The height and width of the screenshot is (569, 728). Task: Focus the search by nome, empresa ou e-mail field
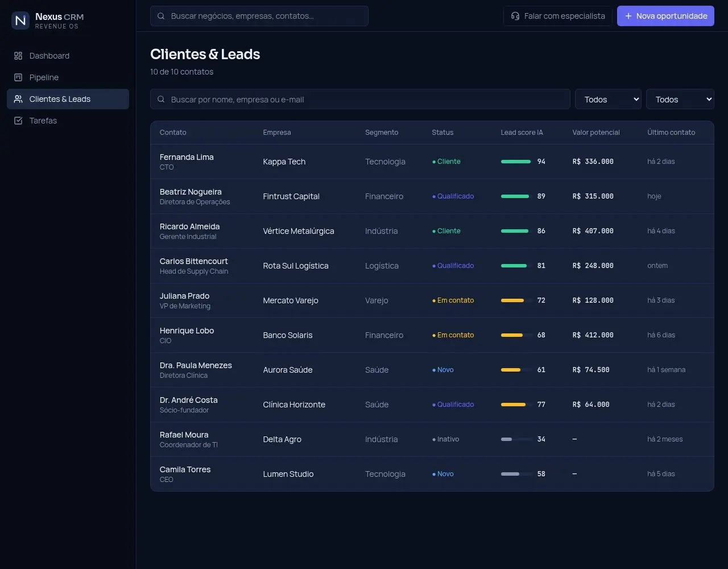(360, 99)
